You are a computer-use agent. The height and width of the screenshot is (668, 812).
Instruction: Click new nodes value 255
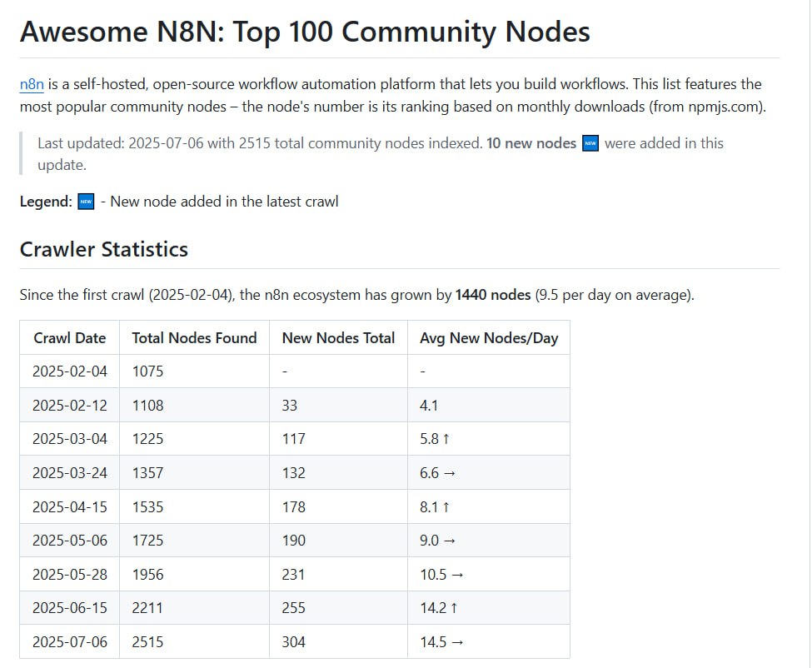[x=294, y=607]
